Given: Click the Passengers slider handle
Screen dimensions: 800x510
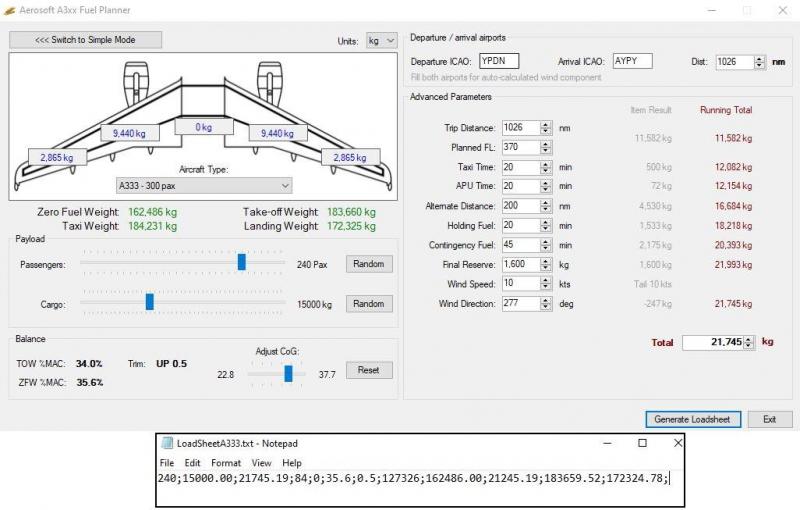Looking at the screenshot, I should tap(242, 262).
